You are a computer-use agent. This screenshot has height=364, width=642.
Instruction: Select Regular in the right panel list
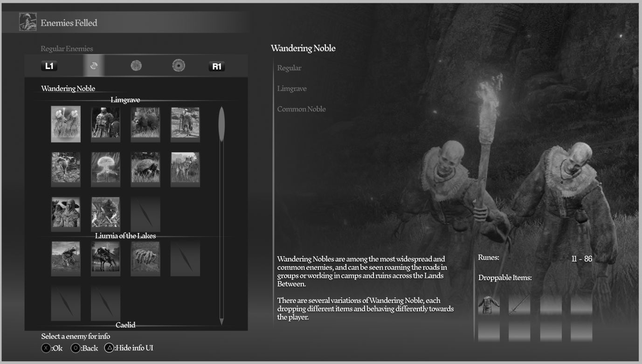(289, 68)
